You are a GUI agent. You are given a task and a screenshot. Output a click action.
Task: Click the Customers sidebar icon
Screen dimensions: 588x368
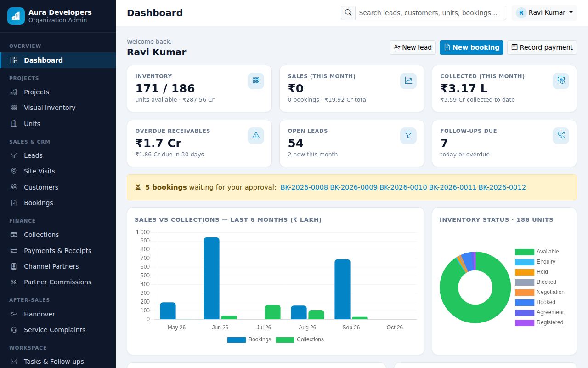[14, 187]
